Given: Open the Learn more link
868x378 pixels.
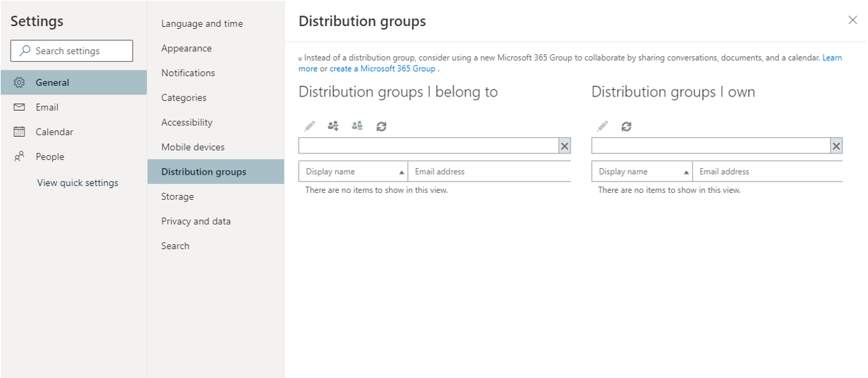Looking at the screenshot, I should [831, 58].
